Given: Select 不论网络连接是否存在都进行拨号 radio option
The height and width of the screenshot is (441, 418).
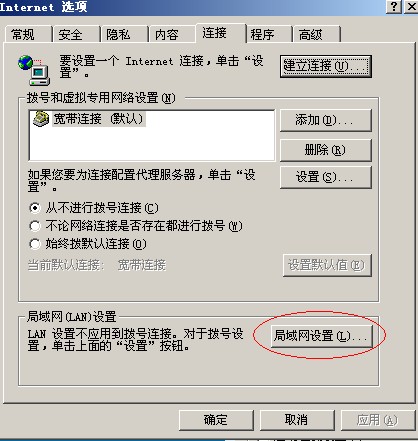Looking at the screenshot, I should point(35,226).
